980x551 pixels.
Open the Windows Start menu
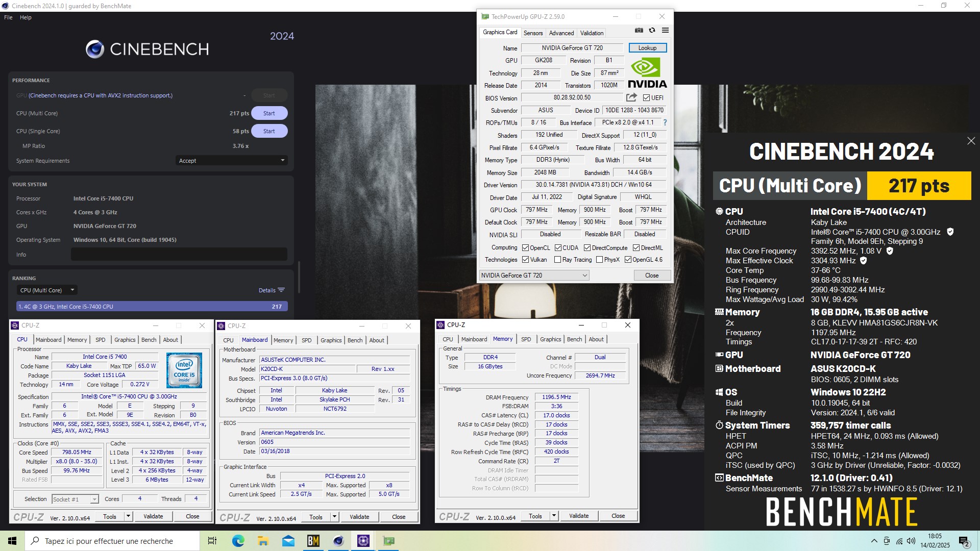[12, 541]
